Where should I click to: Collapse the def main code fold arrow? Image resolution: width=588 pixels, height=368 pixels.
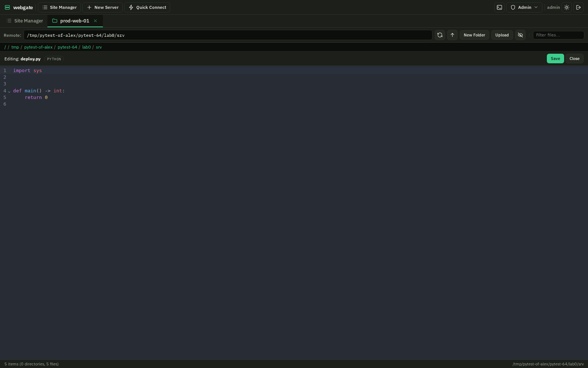click(x=9, y=91)
